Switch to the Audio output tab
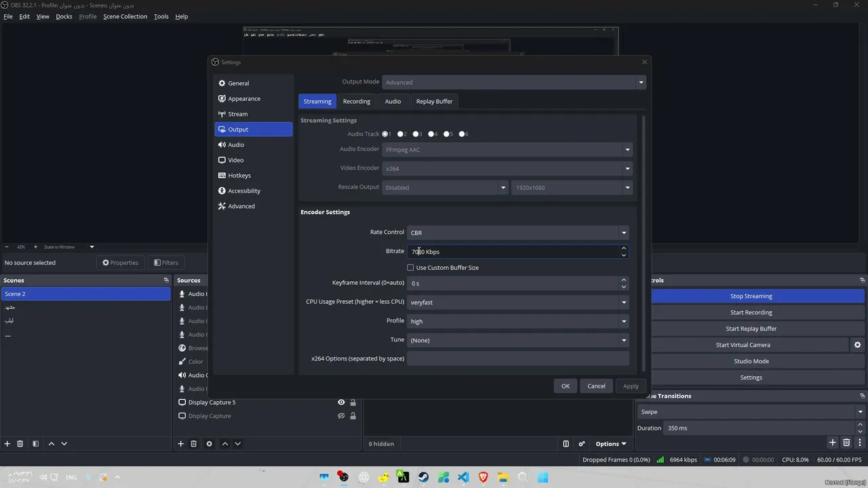Image resolution: width=868 pixels, height=488 pixels. click(393, 101)
